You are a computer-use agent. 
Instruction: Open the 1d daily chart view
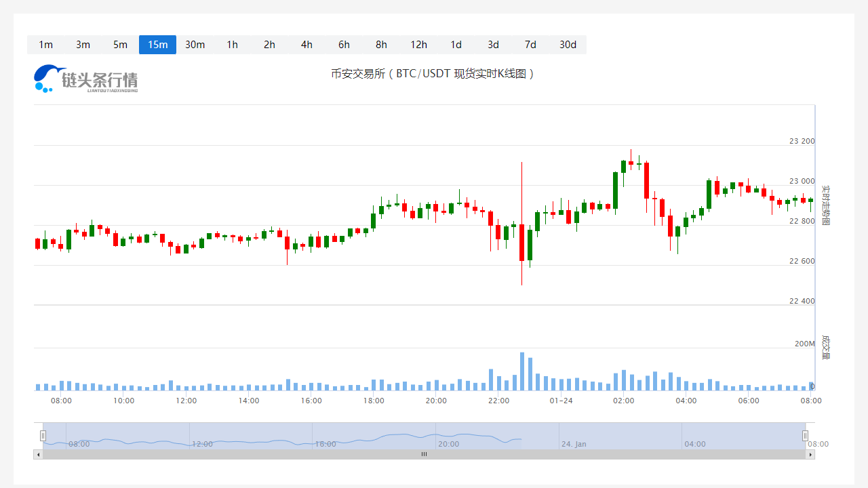point(456,44)
